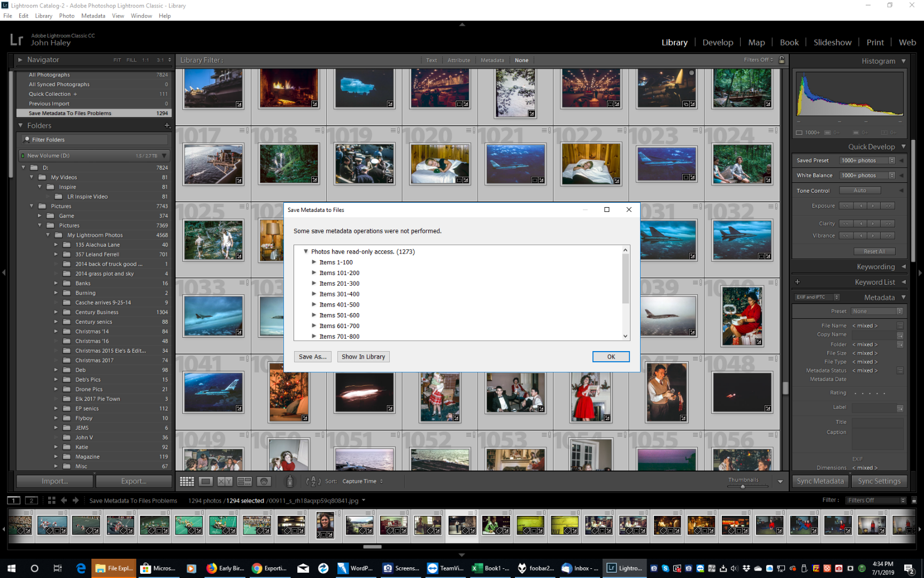Open filmstrip grid shortcut icon
924x578 pixels.
coord(51,500)
